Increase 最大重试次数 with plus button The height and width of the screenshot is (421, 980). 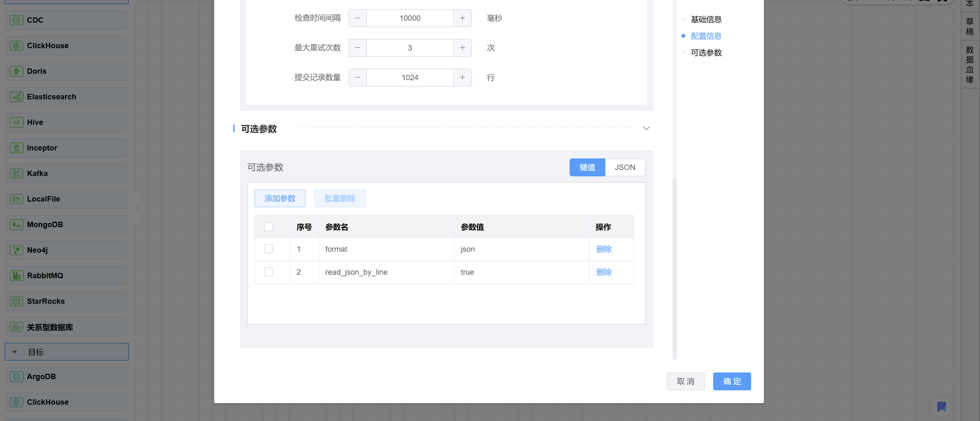click(x=462, y=48)
